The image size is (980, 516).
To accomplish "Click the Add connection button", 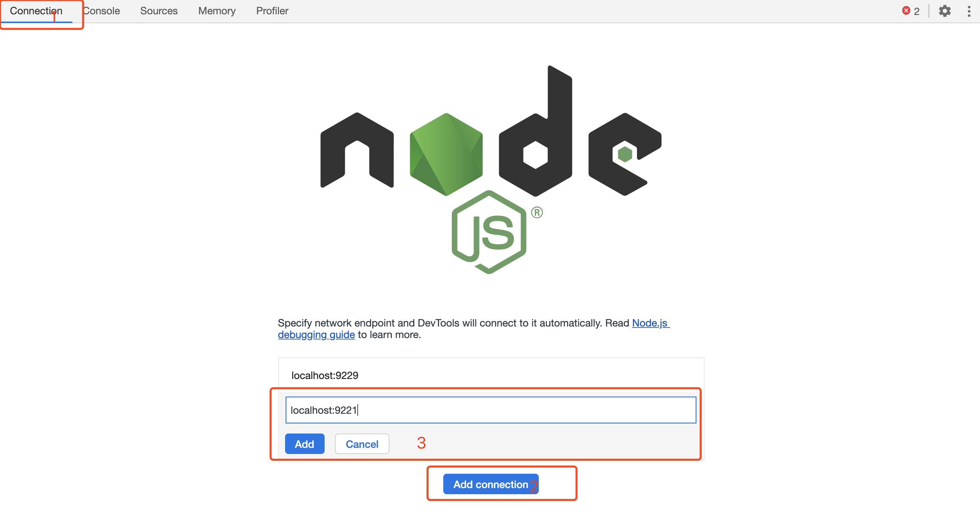I will click(x=491, y=484).
